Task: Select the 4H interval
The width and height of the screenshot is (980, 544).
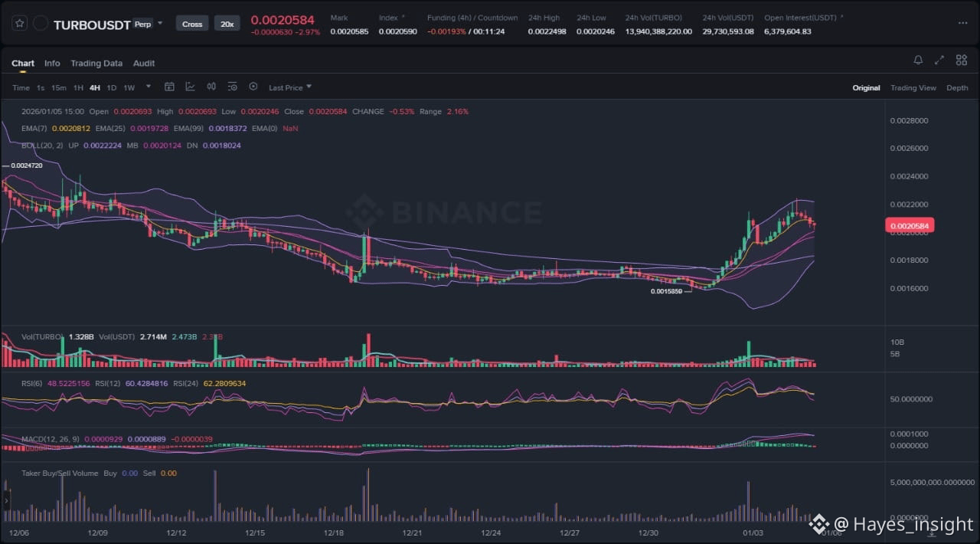Action: click(x=95, y=88)
